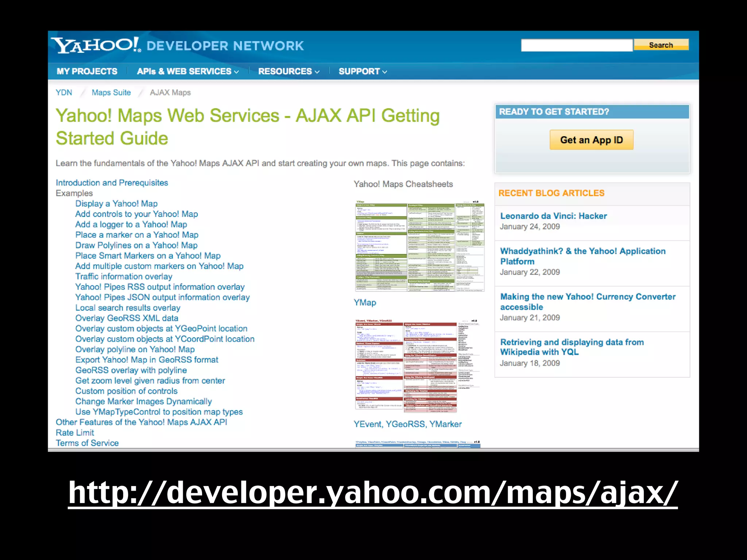Open Introduction and Prerequisites link
The width and height of the screenshot is (747, 560).
coord(112,183)
